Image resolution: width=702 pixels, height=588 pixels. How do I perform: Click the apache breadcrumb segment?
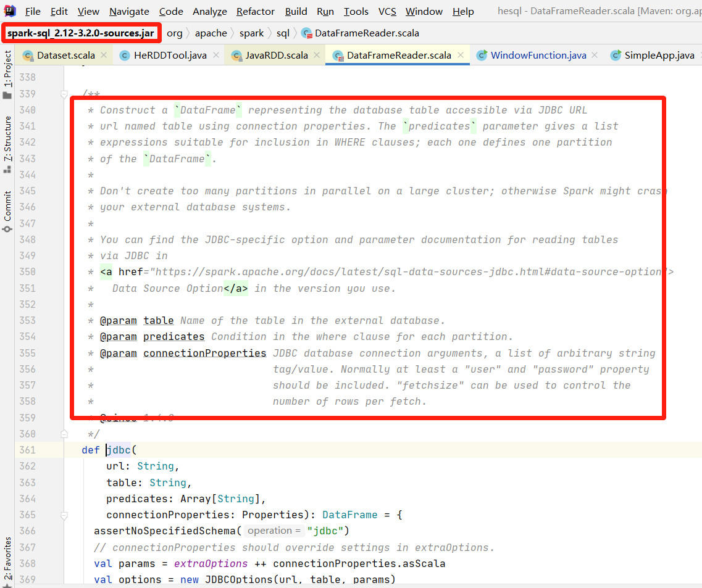[x=211, y=33]
